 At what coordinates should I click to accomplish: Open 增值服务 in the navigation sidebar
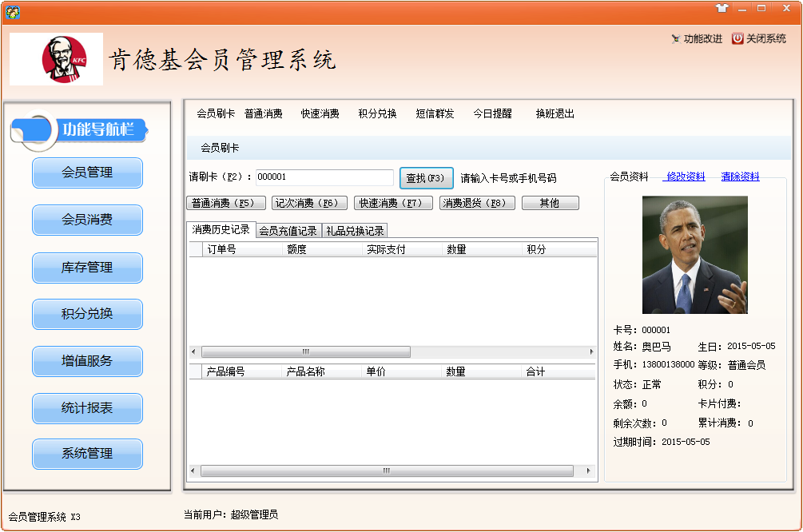click(x=87, y=361)
